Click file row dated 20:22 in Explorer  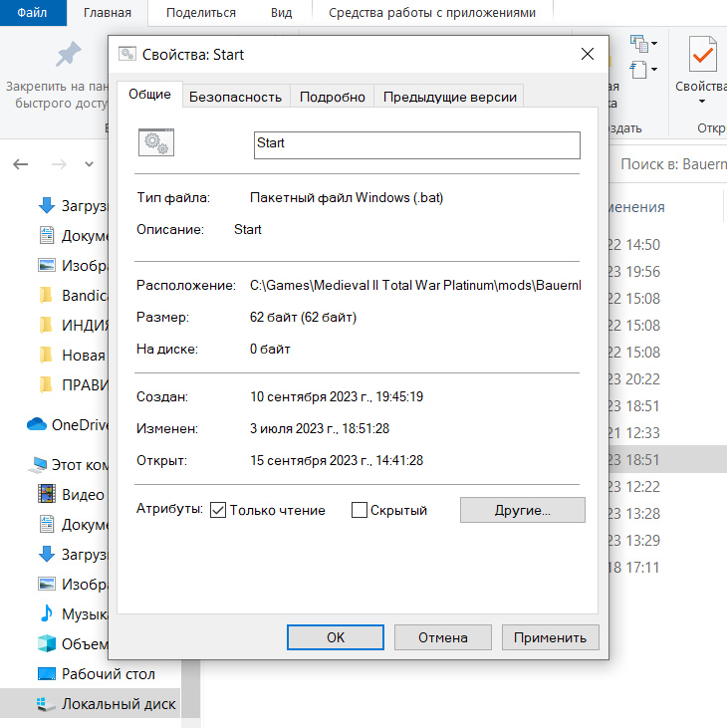(x=667, y=378)
